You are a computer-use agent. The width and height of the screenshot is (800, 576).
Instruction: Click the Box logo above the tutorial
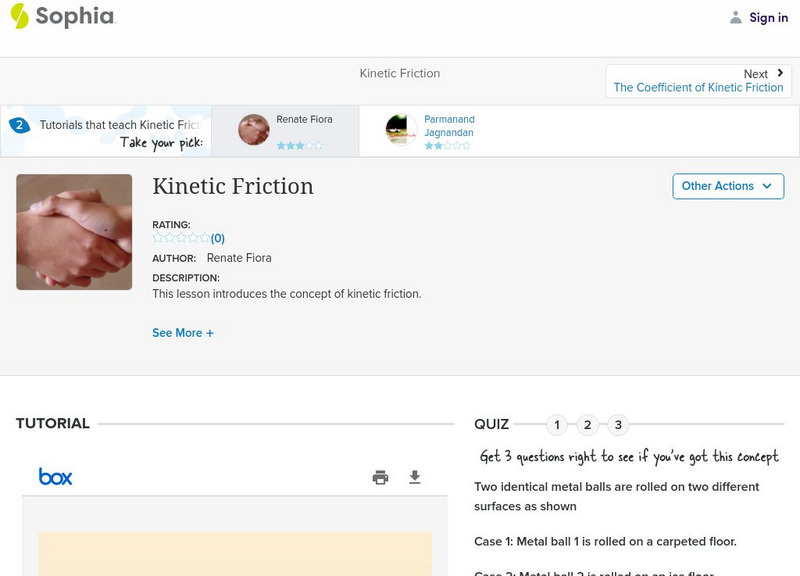pos(57,477)
